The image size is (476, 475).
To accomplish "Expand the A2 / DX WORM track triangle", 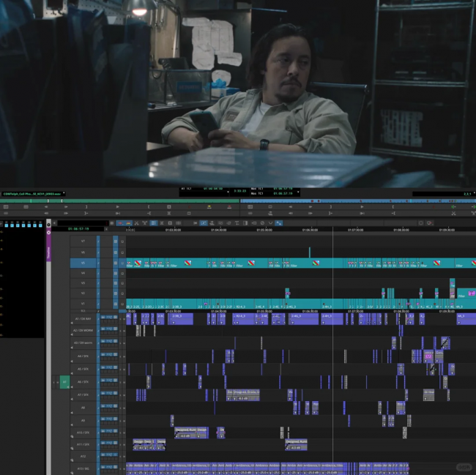I will tap(72, 334).
